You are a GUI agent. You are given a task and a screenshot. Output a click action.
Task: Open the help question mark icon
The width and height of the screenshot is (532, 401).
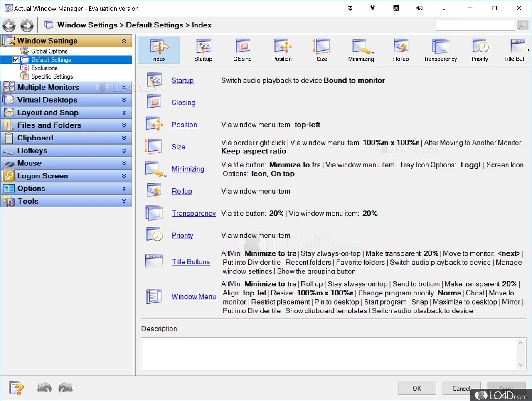pos(17,388)
